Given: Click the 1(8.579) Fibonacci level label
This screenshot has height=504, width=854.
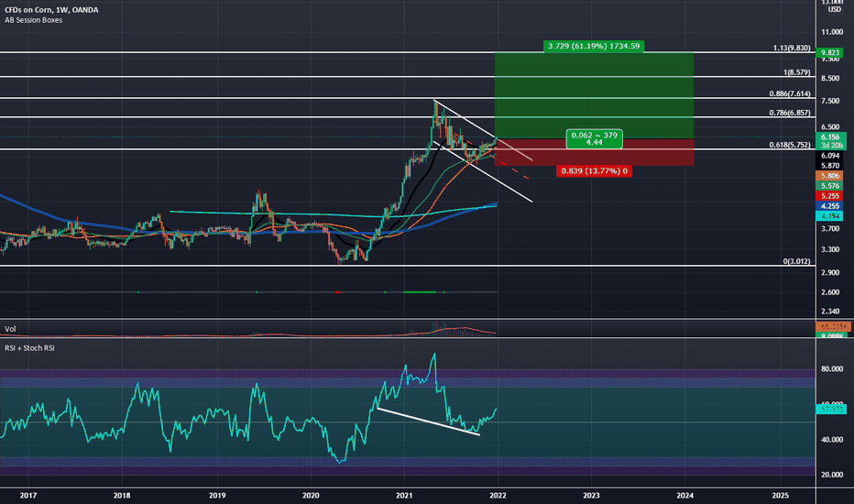Looking at the screenshot, I should click(x=797, y=72).
